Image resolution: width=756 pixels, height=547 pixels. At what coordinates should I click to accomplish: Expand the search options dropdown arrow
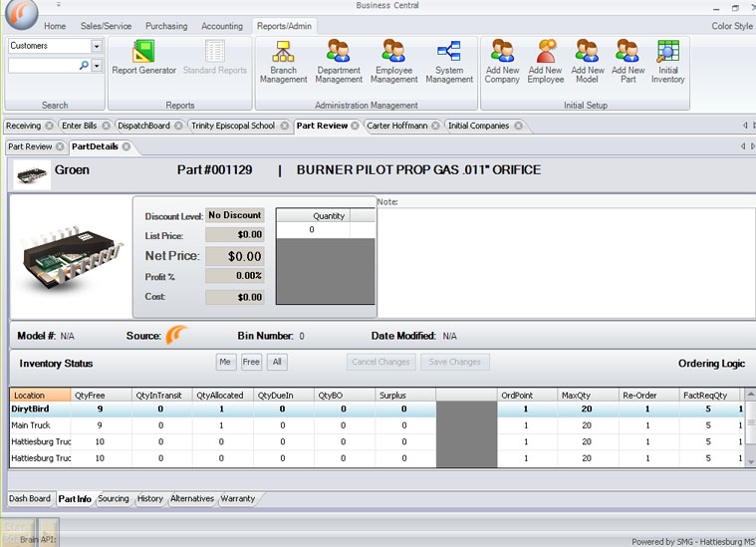pos(97,65)
